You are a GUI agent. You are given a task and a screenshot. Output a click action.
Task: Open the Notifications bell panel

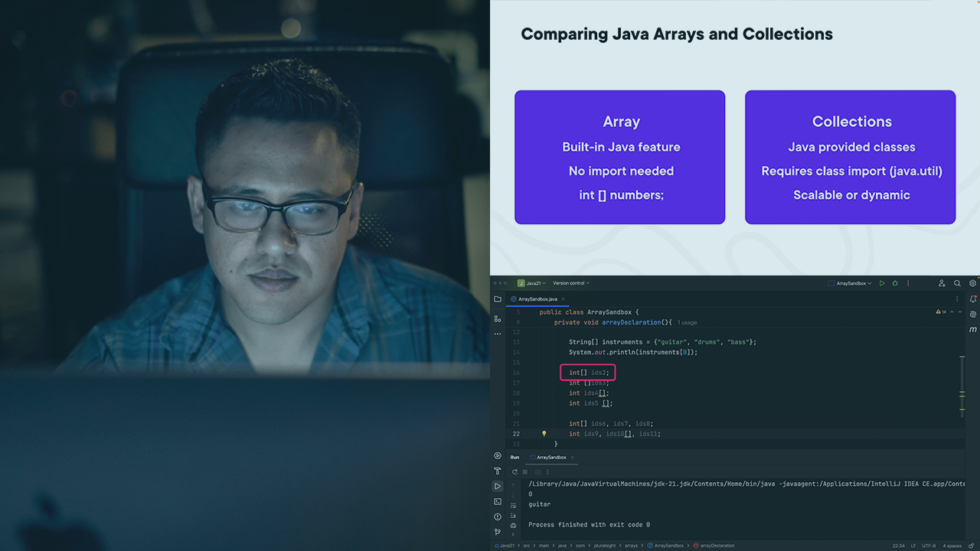972,299
